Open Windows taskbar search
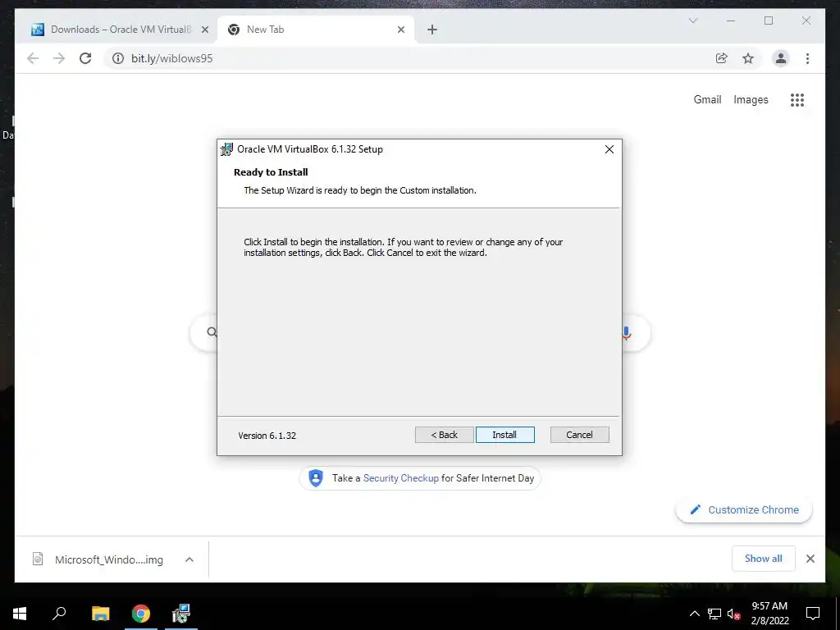Screen dimensions: 840x630 point(59,613)
